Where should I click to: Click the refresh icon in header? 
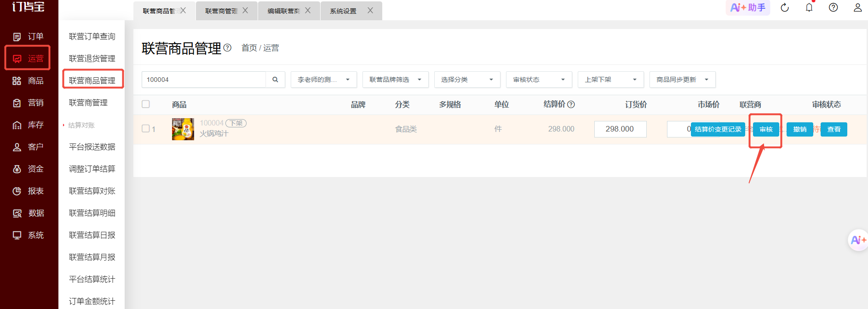pos(785,7)
